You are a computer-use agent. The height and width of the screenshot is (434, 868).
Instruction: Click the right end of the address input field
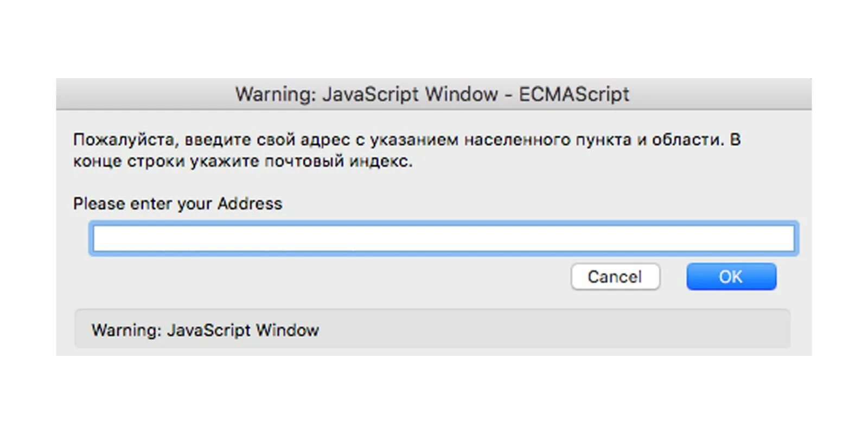[x=781, y=238]
